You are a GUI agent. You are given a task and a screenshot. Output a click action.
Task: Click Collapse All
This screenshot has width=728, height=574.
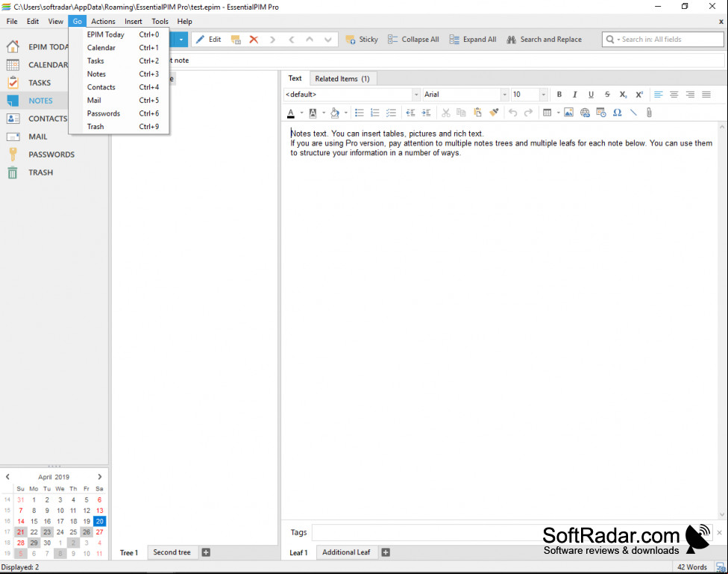[413, 40]
